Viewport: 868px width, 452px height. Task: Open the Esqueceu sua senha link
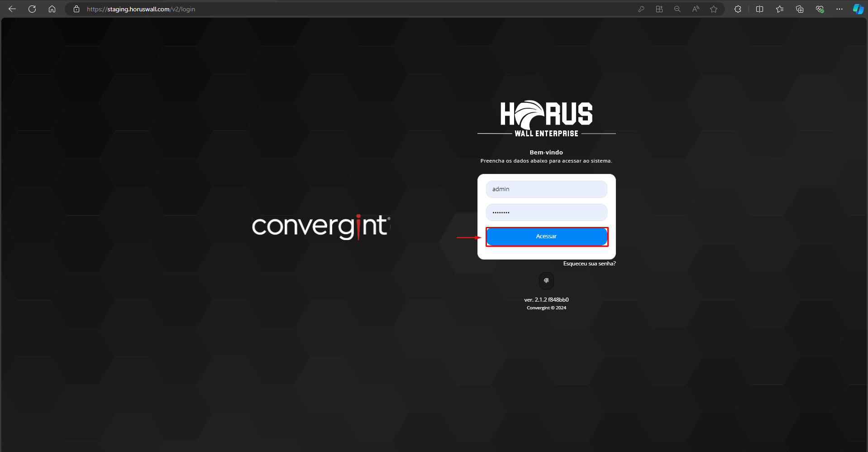pyautogui.click(x=589, y=263)
